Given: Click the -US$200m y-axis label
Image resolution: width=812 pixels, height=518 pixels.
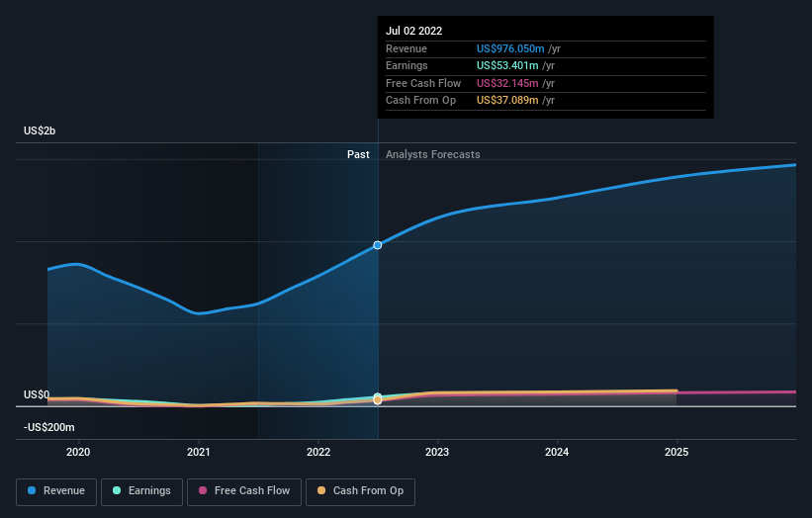Looking at the screenshot, I should 49,427.
